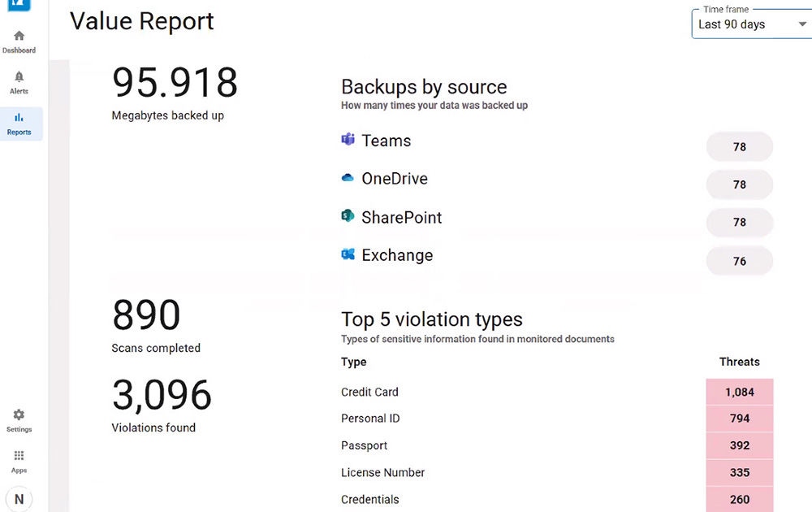
Task: Click the Backups by source heading
Action: [x=424, y=86]
